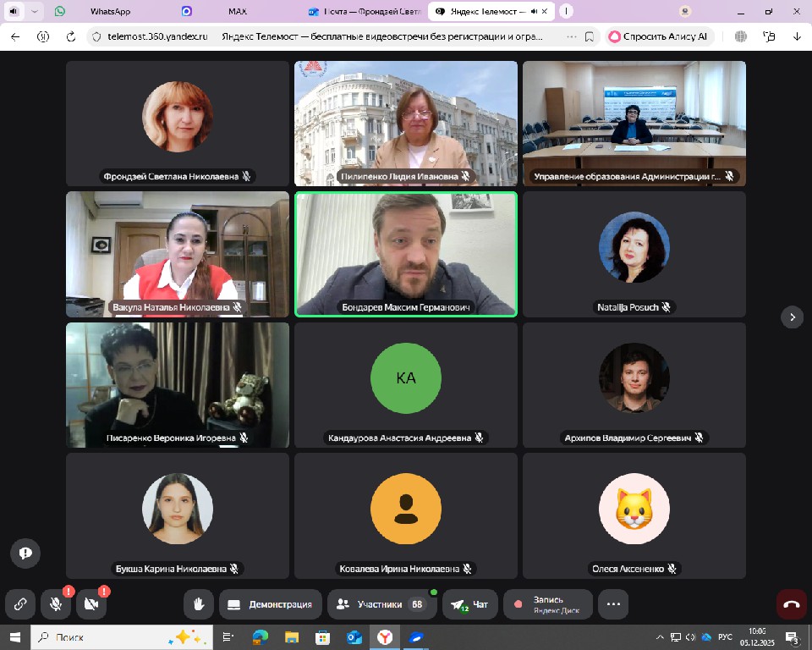The height and width of the screenshot is (650, 812).
Task: Turn on the camera in the call toolbar
Action: [x=91, y=604]
